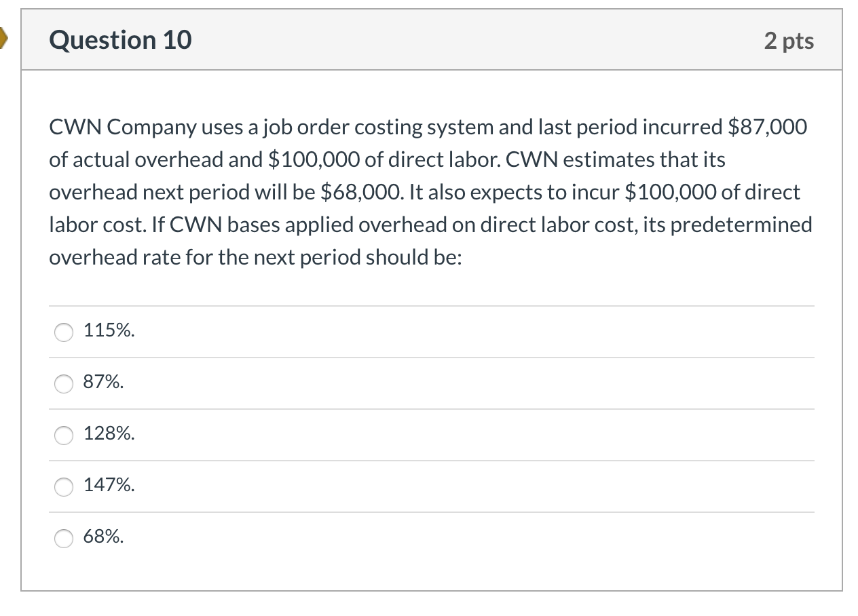This screenshot has height=616, width=858.
Task: Select the 68% answer radio button
Action: tap(63, 539)
